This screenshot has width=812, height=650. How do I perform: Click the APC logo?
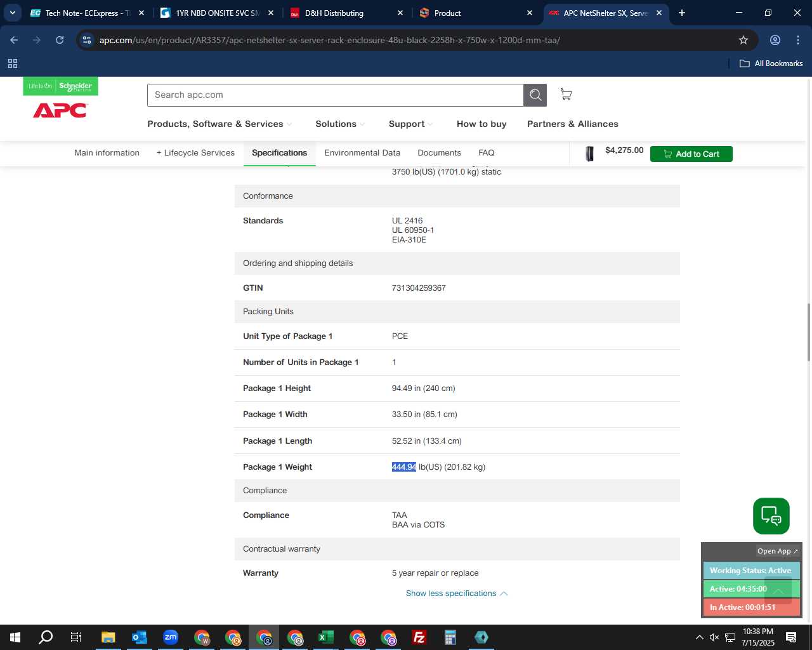[60, 110]
